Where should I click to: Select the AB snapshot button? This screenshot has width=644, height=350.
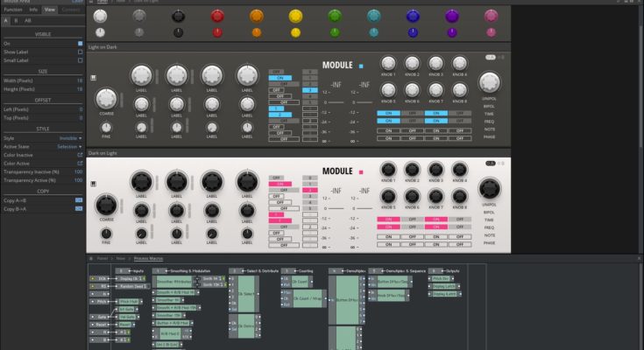pyautogui.click(x=27, y=18)
